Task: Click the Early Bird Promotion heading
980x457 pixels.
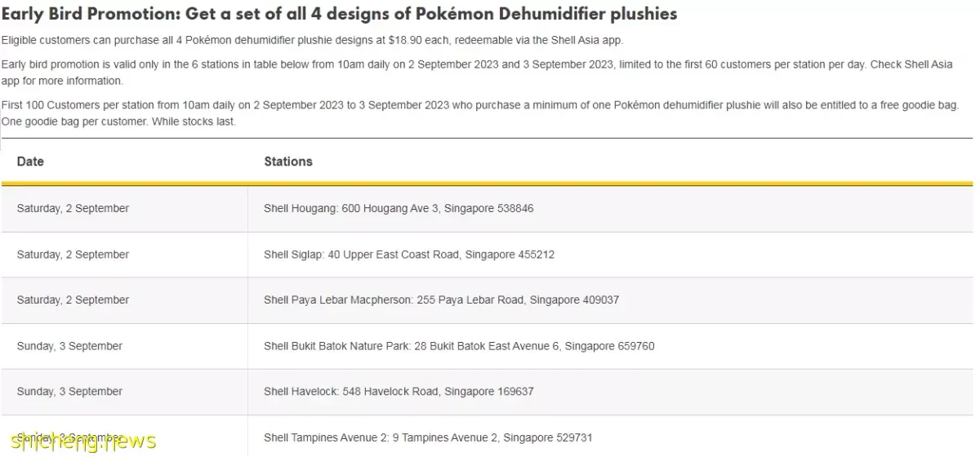Action: coord(339,14)
